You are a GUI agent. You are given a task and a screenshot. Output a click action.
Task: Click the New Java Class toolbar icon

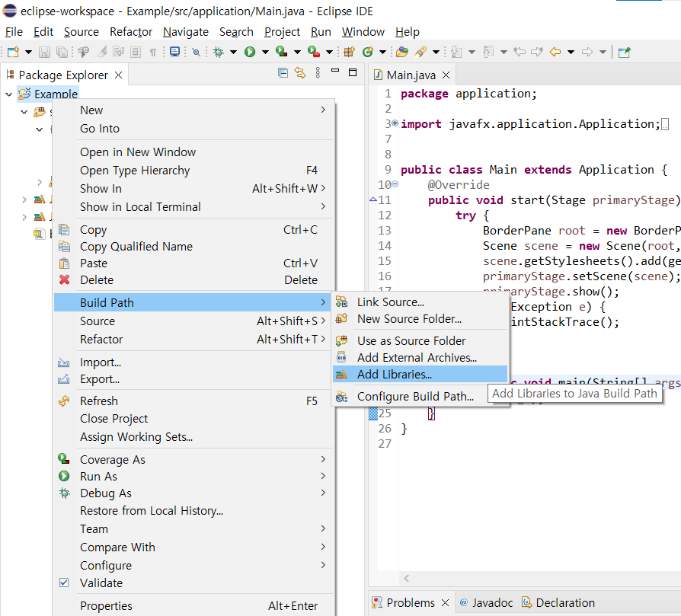368,52
